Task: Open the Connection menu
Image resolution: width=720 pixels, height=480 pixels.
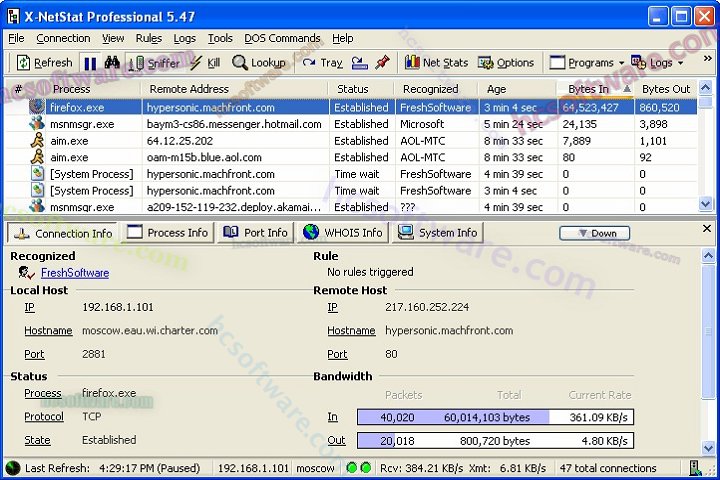Action: coord(63,38)
